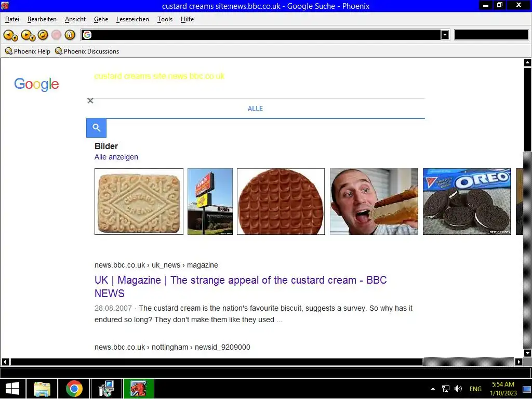The height and width of the screenshot is (399, 532).
Task: Click the blue magnifier search button
Action: click(x=96, y=128)
